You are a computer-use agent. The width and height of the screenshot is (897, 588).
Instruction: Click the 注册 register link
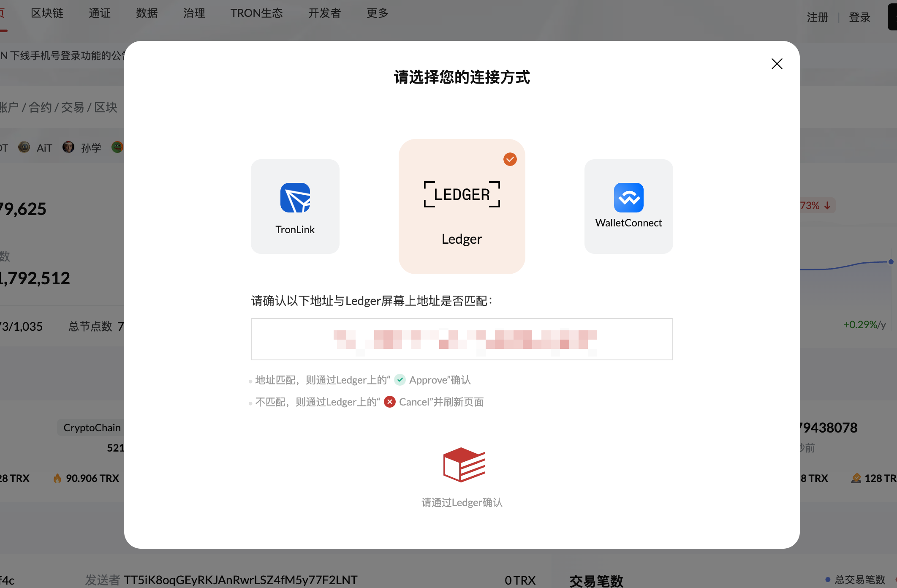click(818, 17)
